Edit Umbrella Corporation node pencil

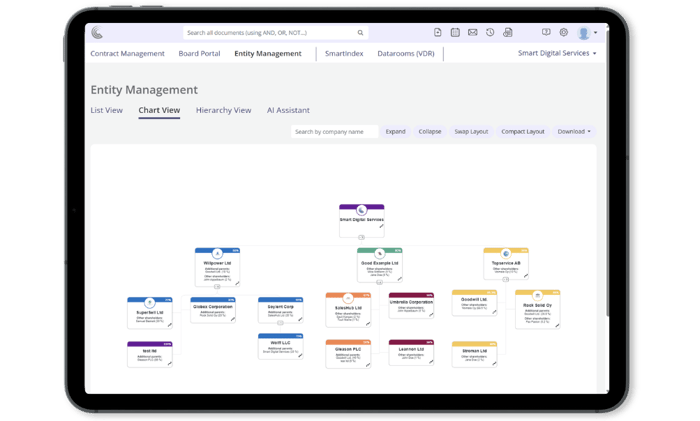tap(431, 314)
